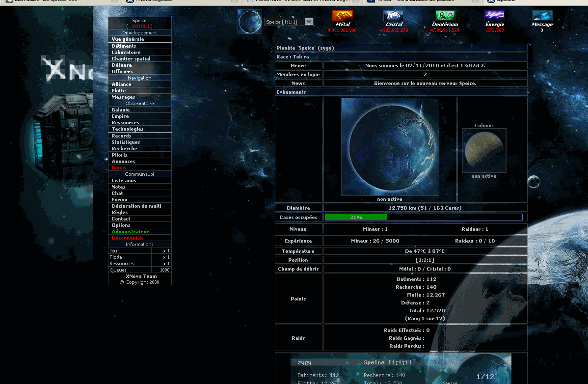Click the Cristal resource icon
Viewport: 588px width, 384px height.
[x=393, y=16]
